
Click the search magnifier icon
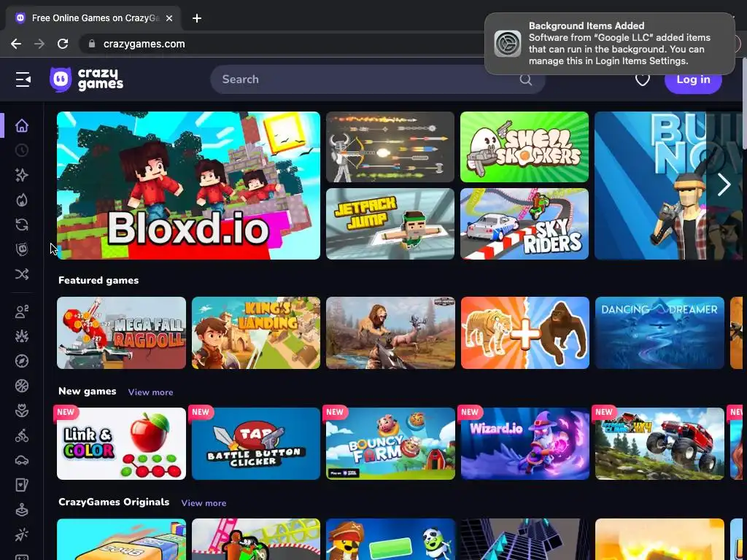coord(525,79)
